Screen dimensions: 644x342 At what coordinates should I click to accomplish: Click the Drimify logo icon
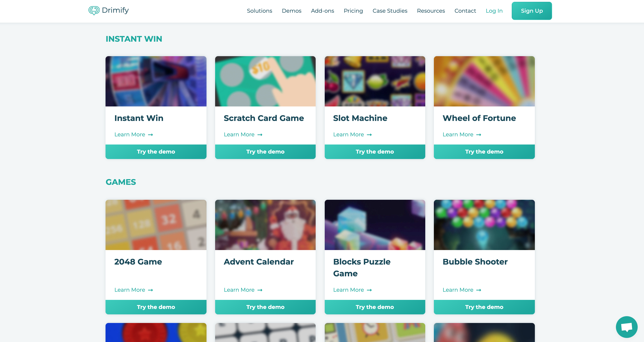coord(93,11)
